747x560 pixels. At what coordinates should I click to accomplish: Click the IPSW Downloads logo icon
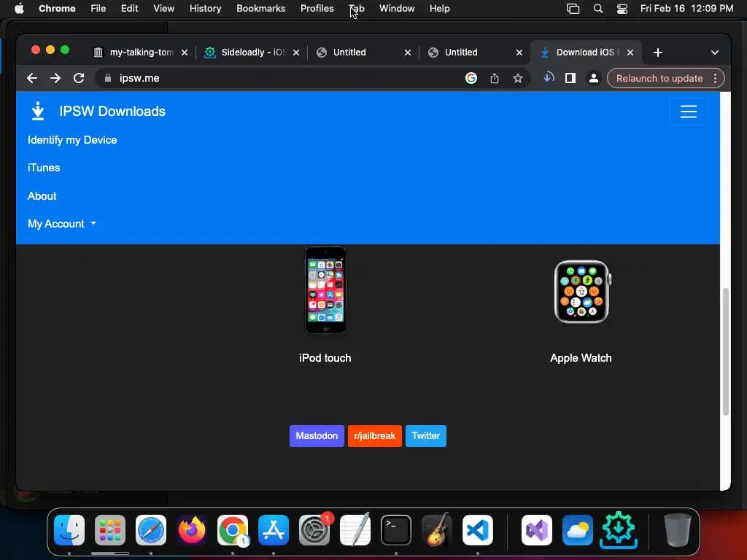pos(38,111)
